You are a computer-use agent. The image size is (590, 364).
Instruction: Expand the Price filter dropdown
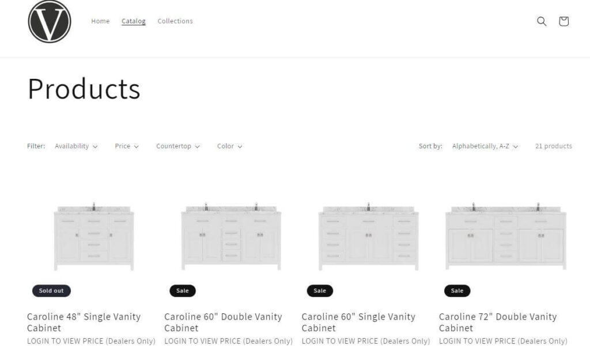(127, 146)
